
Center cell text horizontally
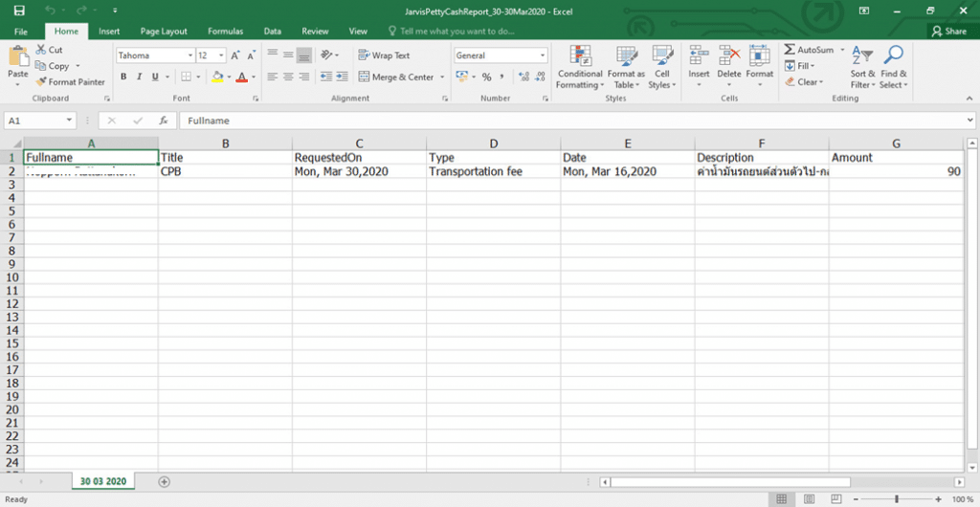288,77
